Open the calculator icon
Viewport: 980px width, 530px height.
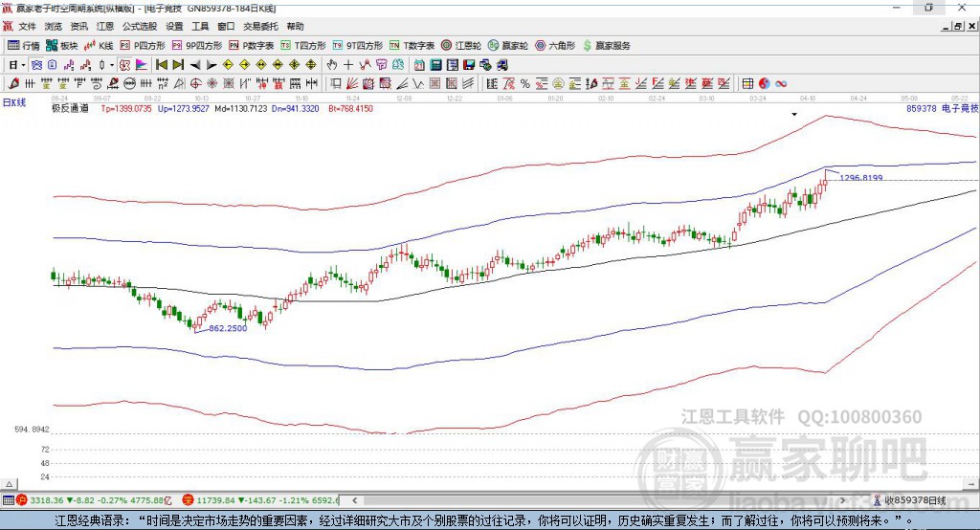click(435, 65)
